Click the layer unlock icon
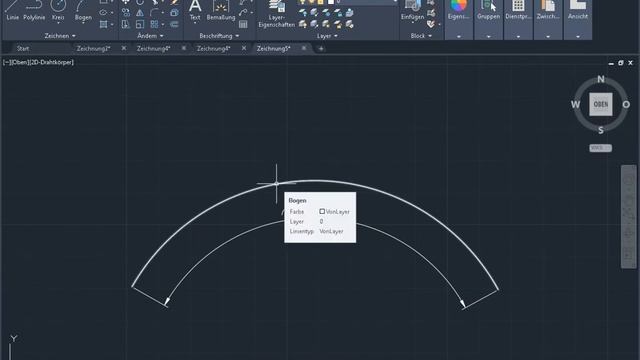The height and width of the screenshot is (360, 640). pyautogui.click(x=338, y=24)
